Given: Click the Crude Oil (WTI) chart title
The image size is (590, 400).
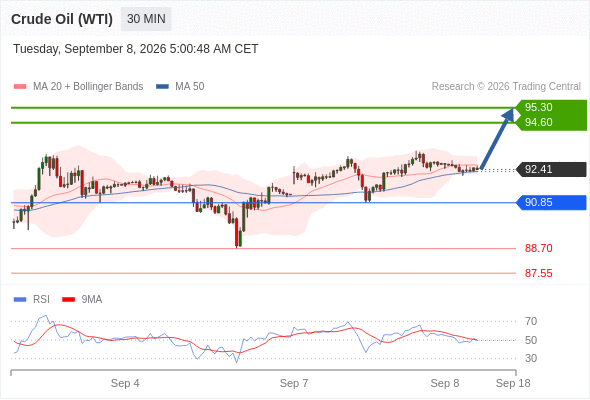Looking at the screenshot, I should (x=62, y=19).
